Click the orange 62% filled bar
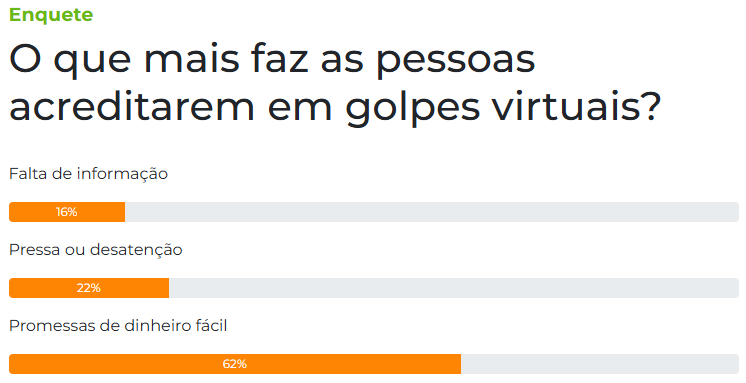The image size is (746, 383). pyautogui.click(x=235, y=364)
